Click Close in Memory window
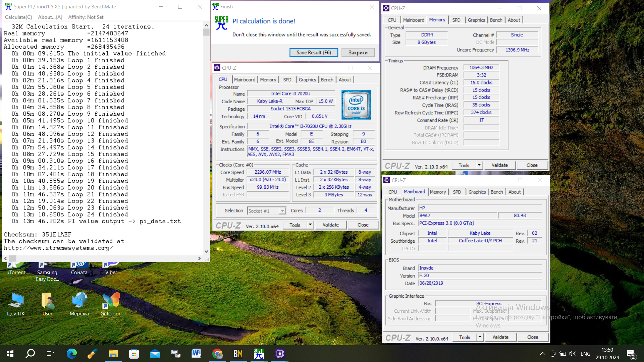 (532, 165)
